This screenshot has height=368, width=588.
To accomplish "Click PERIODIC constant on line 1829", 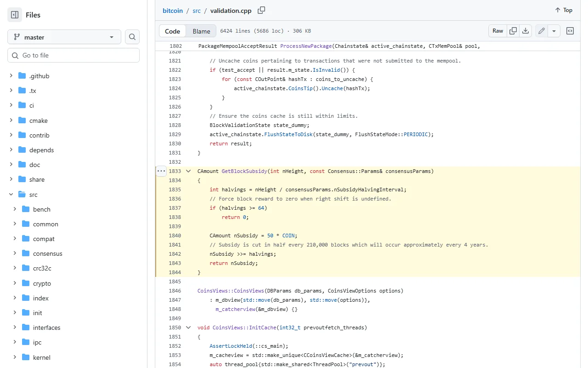I will 415,134.
